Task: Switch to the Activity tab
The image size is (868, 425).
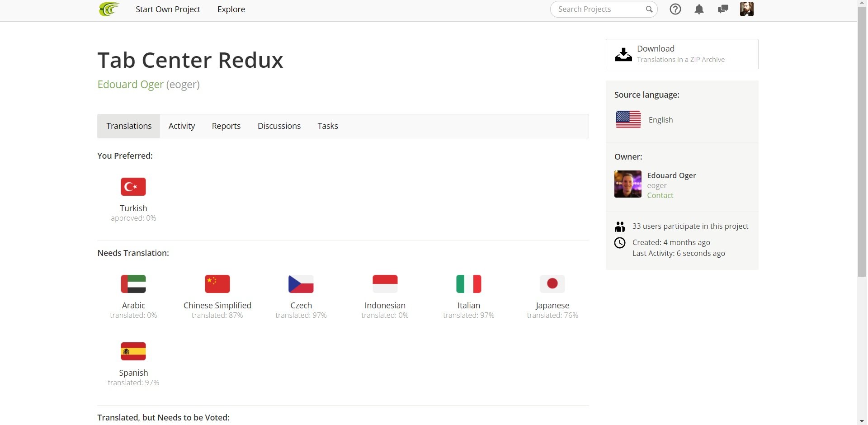Action: click(x=182, y=126)
